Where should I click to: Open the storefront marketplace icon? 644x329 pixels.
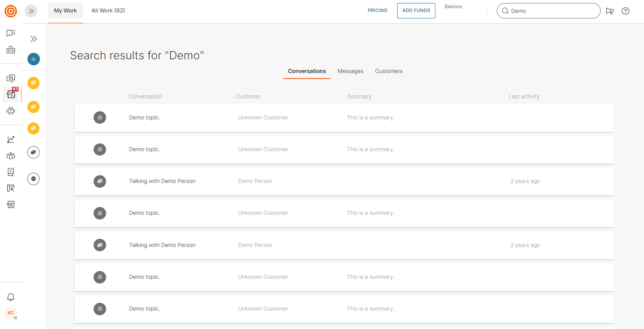click(11, 204)
